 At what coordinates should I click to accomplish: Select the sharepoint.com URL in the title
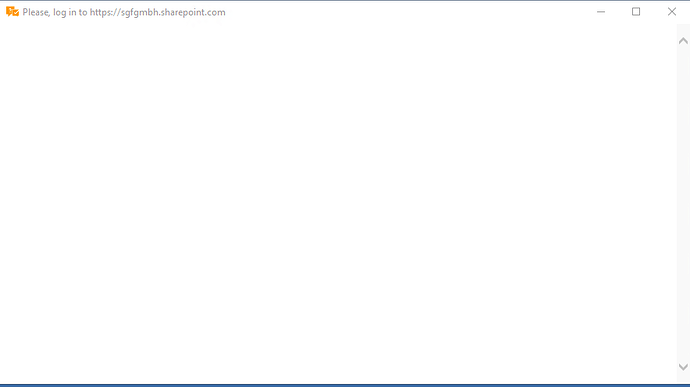158,12
